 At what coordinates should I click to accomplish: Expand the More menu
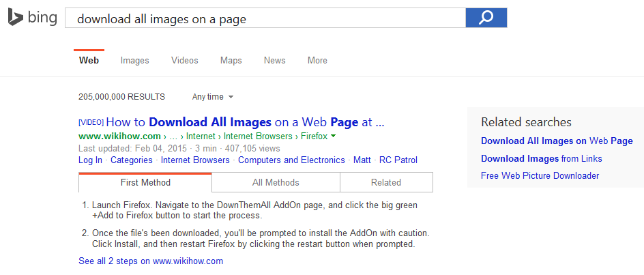click(317, 61)
